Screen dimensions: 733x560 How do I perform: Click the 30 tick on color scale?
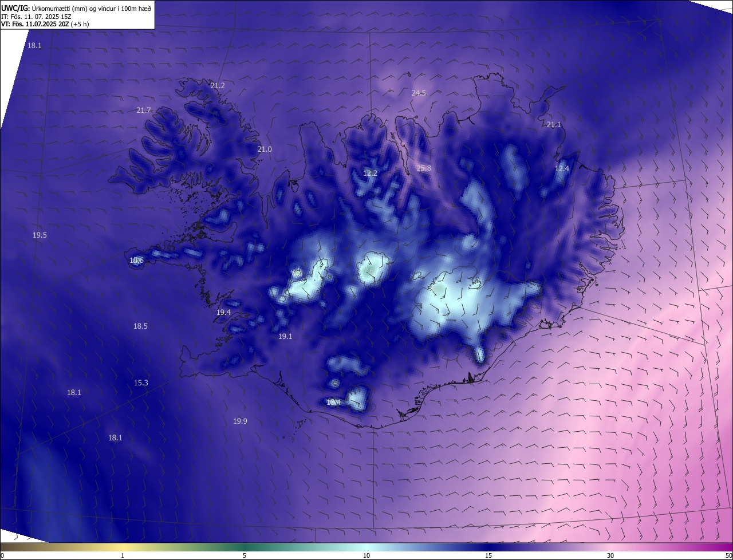[x=610, y=555]
